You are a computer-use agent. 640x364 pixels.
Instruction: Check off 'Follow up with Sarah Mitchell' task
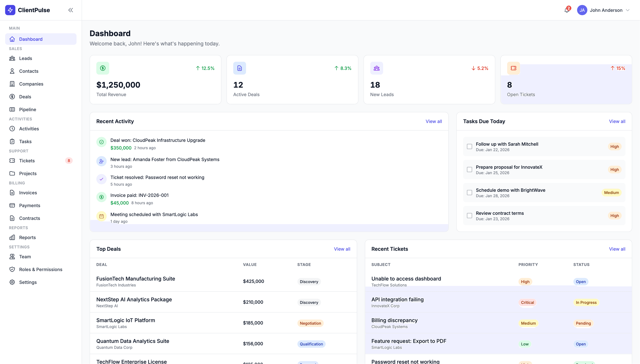[469, 147]
